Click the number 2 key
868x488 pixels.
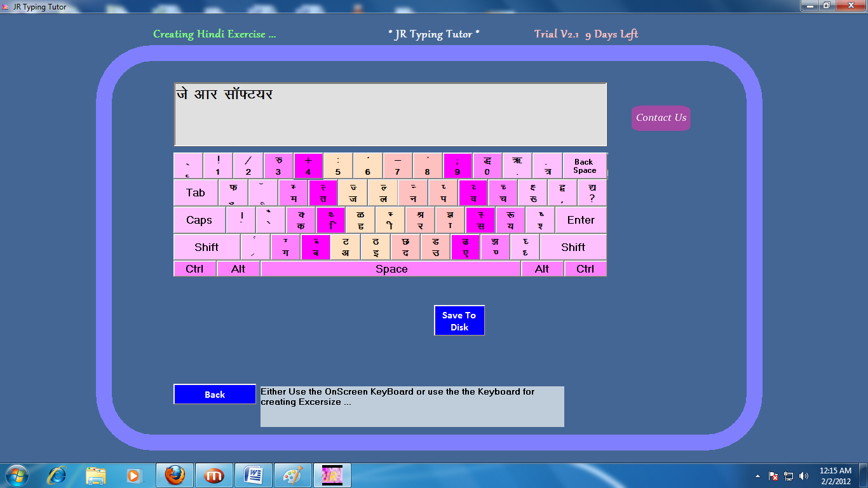click(248, 166)
